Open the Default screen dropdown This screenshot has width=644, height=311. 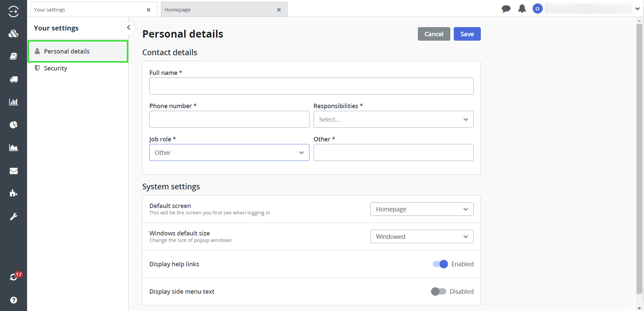pos(422,209)
